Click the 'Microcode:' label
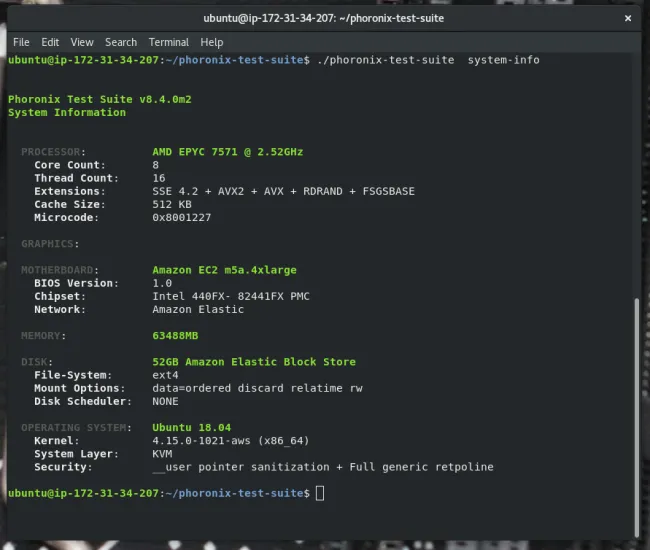 (x=67, y=218)
